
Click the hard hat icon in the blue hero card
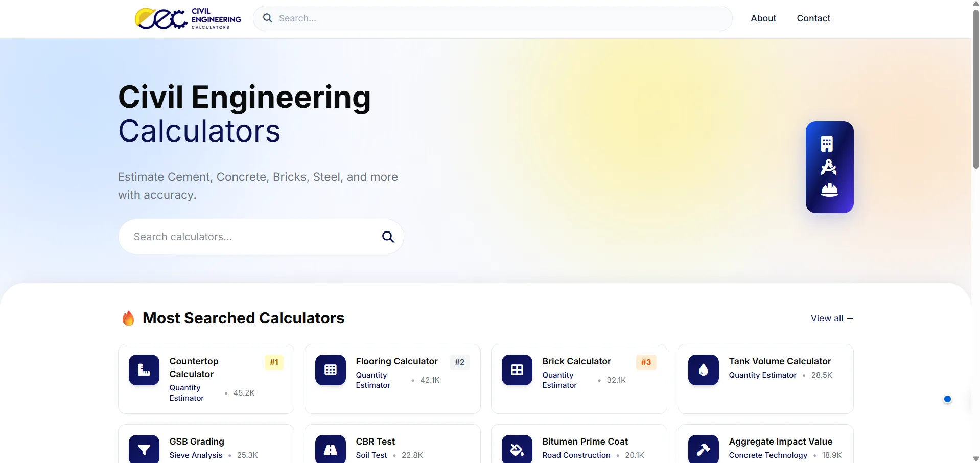coord(829,190)
